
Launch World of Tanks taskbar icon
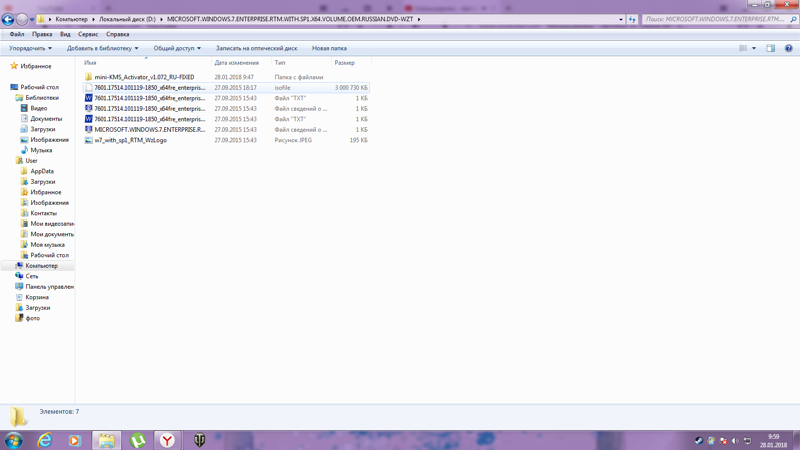point(199,440)
